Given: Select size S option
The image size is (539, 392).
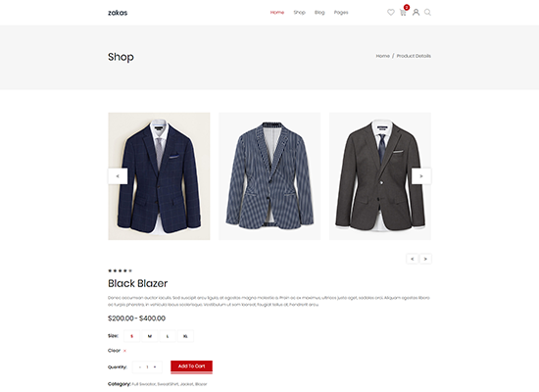Looking at the screenshot, I should pyautogui.click(x=131, y=336).
